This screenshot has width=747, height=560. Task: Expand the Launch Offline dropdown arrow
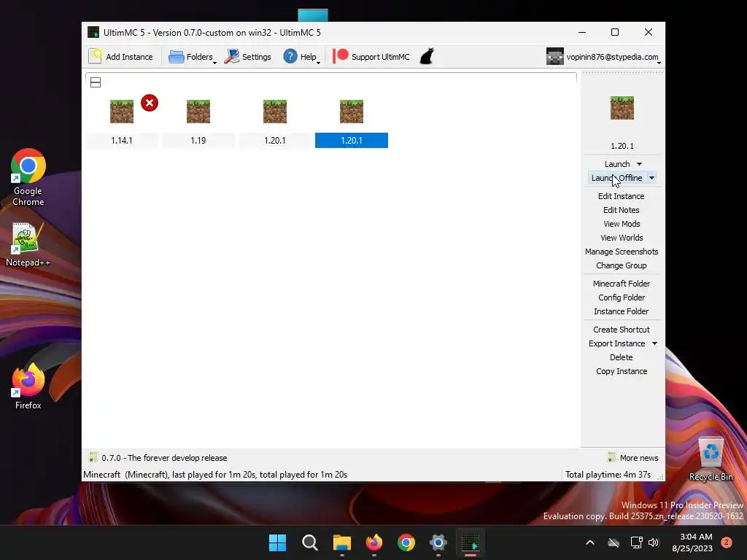click(x=651, y=178)
